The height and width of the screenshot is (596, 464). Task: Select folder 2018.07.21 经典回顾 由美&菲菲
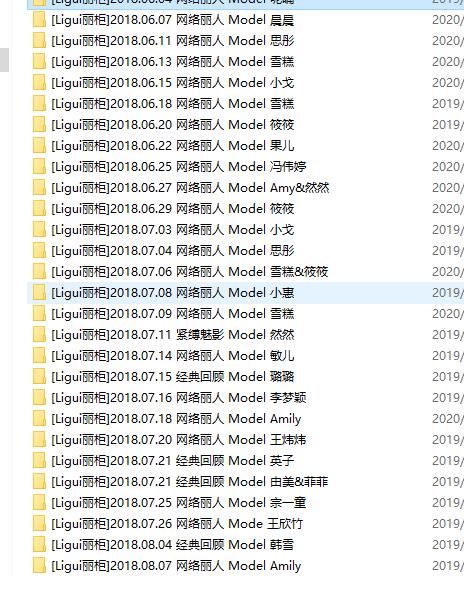coord(190,482)
